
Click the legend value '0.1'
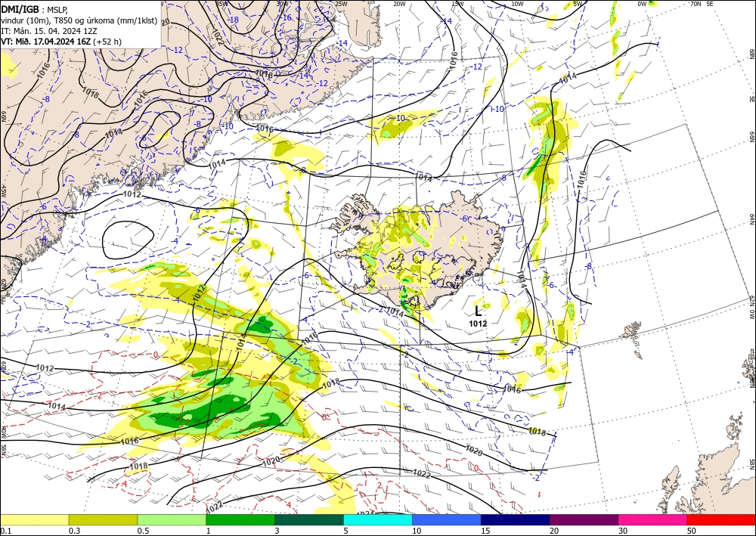tap(5, 531)
